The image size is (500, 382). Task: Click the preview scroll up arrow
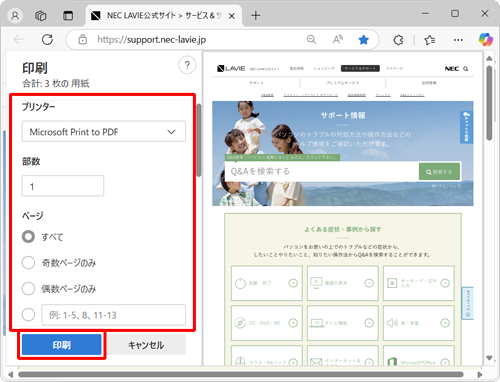pos(489,58)
